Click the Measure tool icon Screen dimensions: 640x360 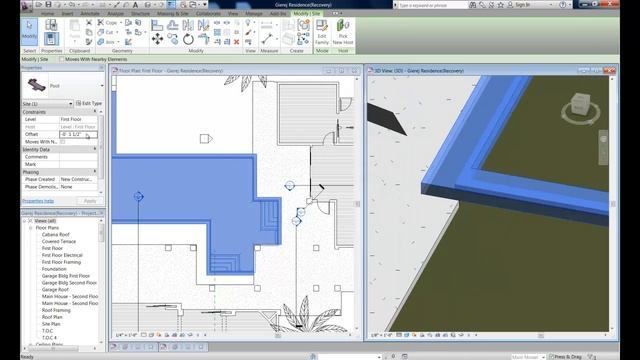[267, 39]
